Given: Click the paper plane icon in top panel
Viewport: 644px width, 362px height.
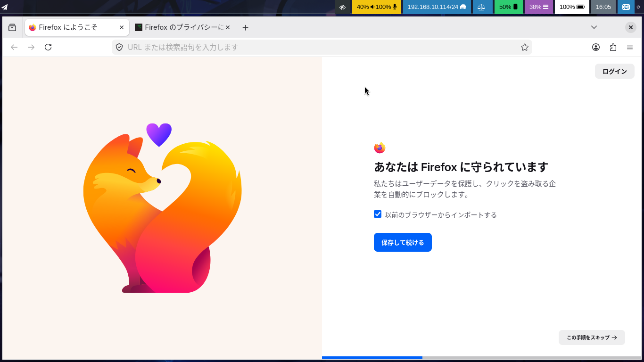Looking at the screenshot, I should click(5, 7).
